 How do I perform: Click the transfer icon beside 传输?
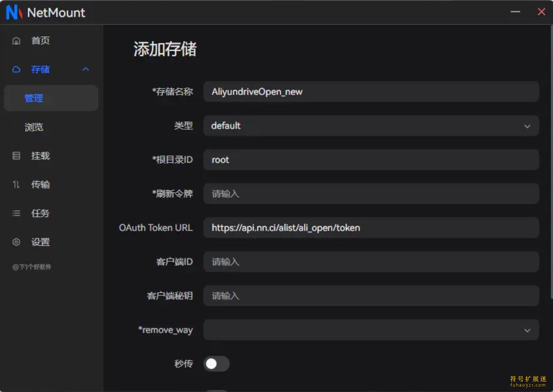click(x=16, y=184)
